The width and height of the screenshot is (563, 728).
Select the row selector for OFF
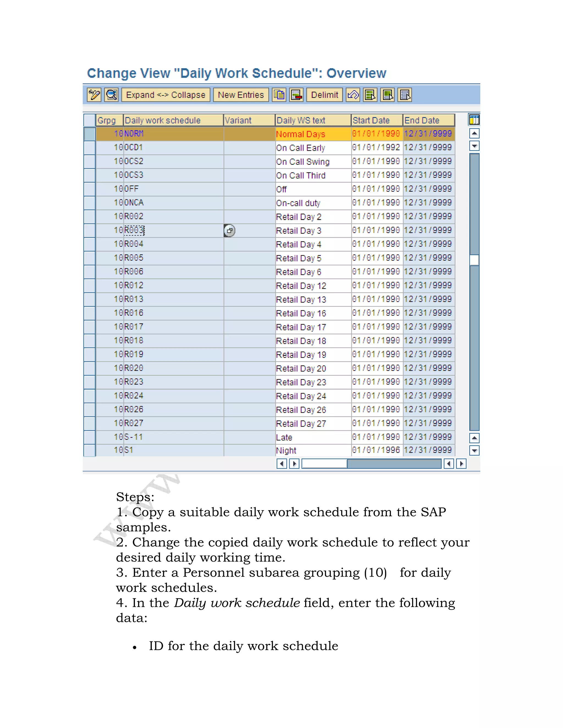tap(89, 189)
